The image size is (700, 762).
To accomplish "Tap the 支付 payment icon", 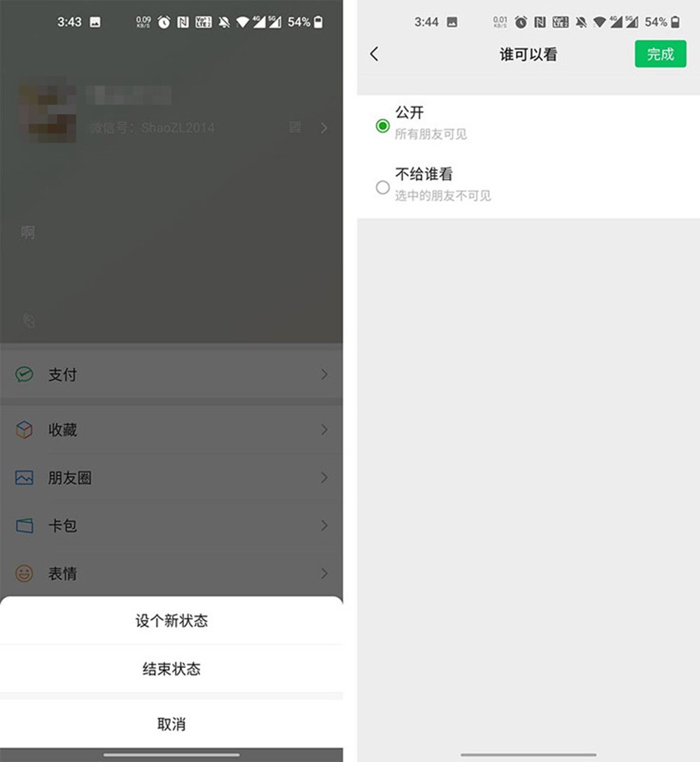I will click(x=24, y=374).
